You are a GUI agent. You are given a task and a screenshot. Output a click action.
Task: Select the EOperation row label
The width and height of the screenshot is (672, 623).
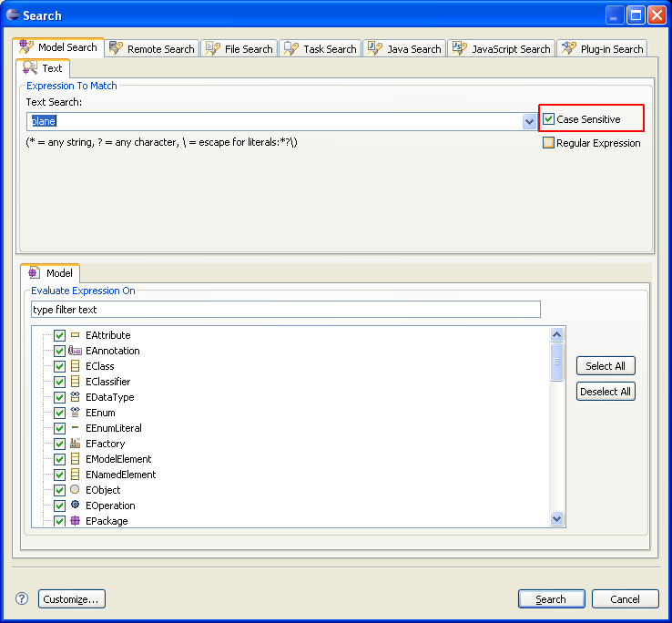click(110, 506)
